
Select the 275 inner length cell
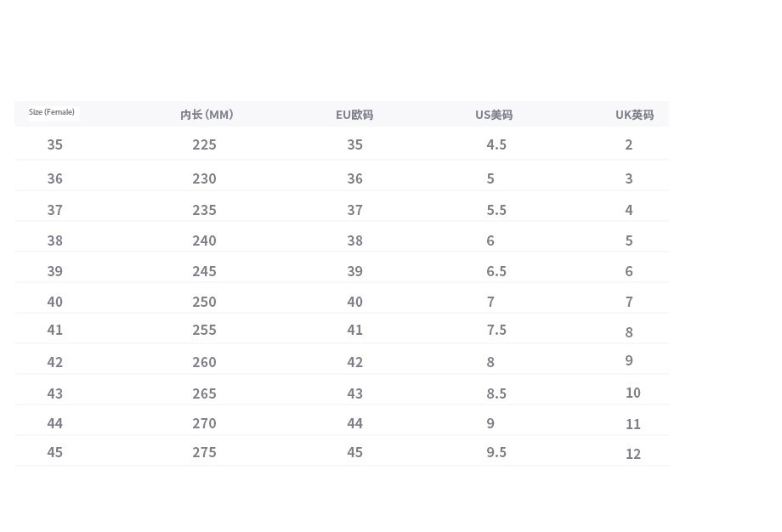204,452
